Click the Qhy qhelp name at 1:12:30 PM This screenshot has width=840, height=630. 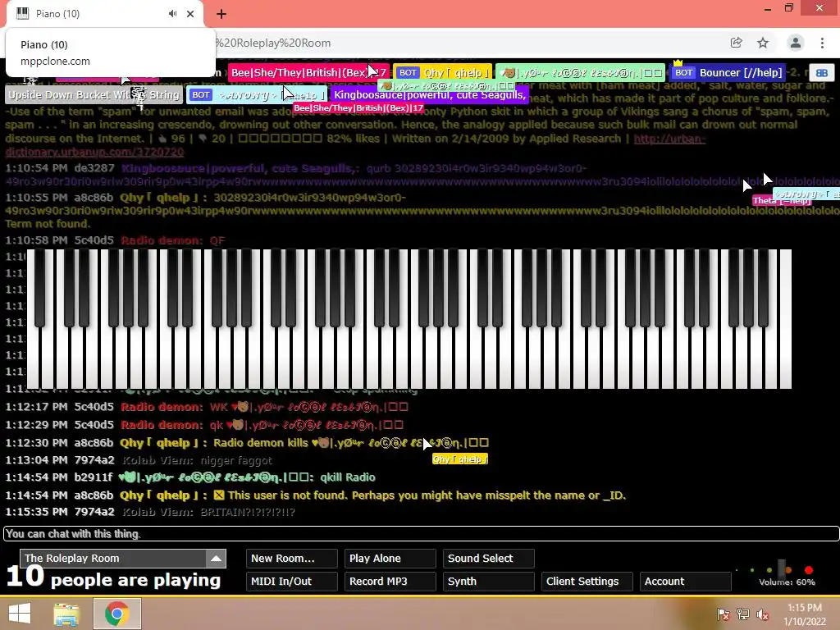[163, 443]
